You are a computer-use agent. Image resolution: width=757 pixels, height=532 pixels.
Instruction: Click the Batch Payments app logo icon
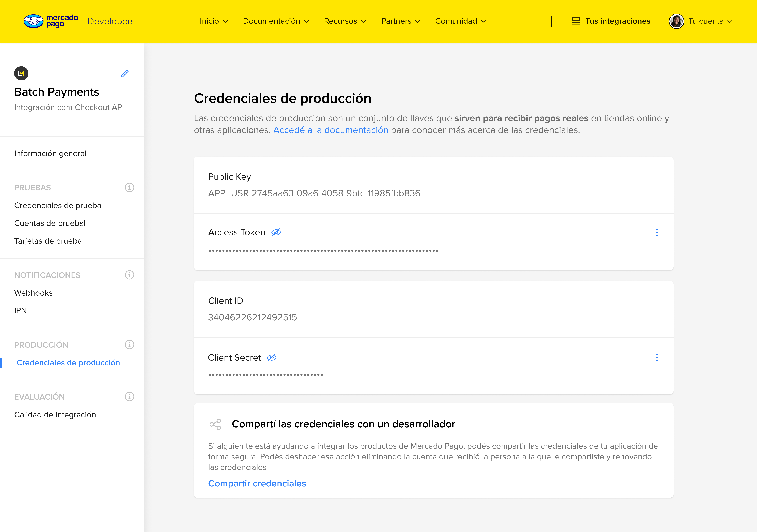click(21, 73)
